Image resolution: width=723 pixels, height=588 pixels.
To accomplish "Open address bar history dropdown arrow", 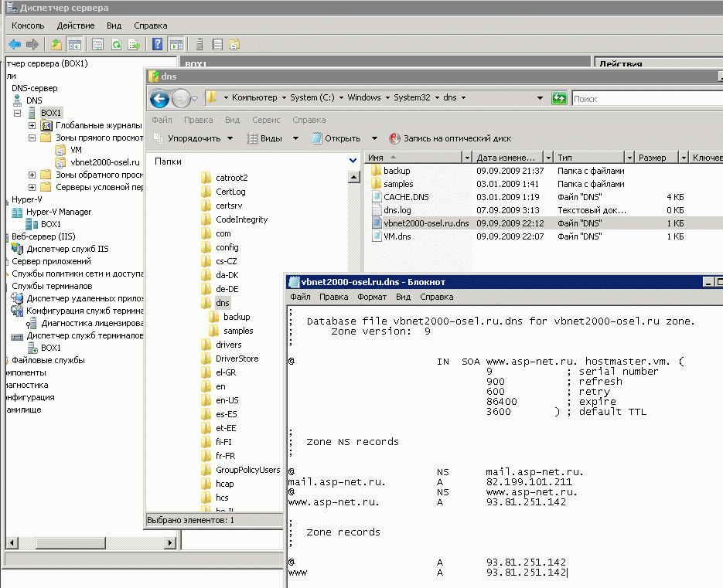I will point(540,98).
